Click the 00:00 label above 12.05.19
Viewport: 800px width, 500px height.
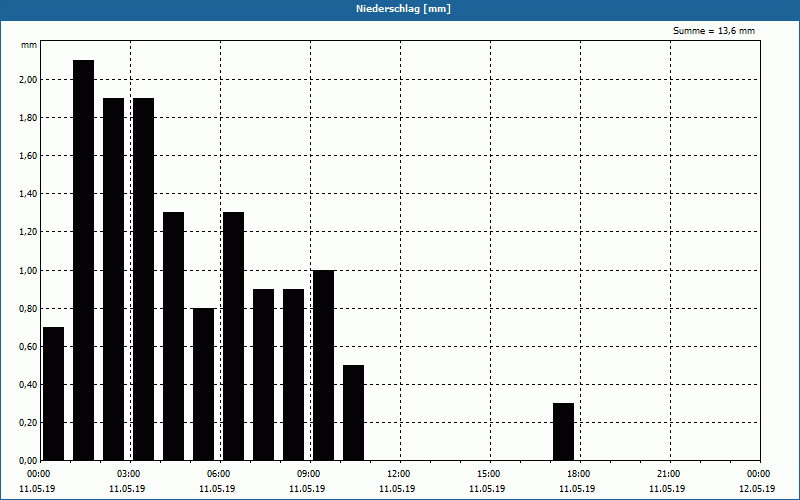(x=759, y=474)
